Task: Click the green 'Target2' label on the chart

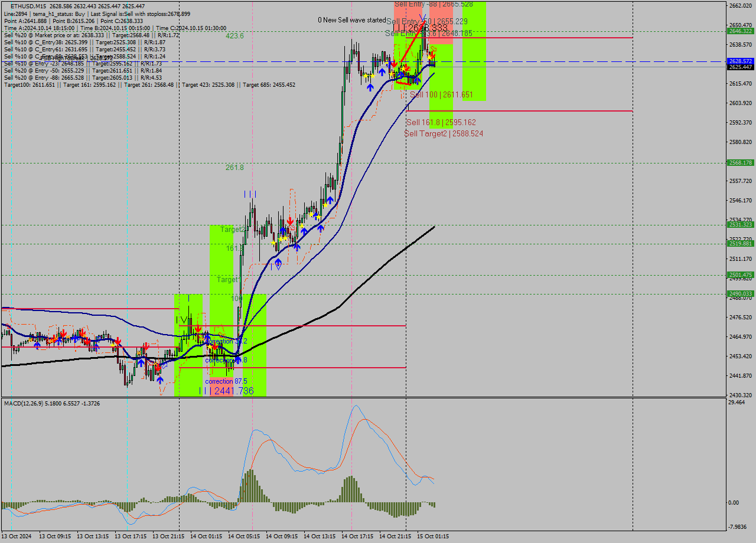Action: [233, 229]
